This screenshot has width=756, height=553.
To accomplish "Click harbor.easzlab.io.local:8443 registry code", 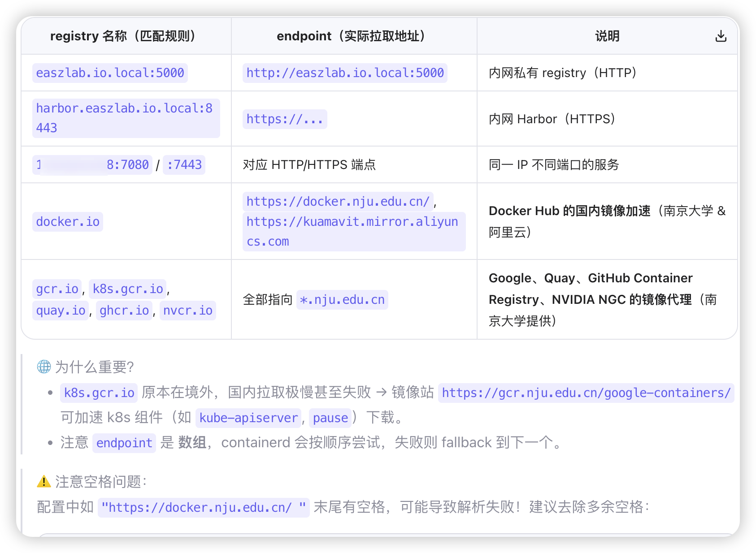I will (126, 118).
